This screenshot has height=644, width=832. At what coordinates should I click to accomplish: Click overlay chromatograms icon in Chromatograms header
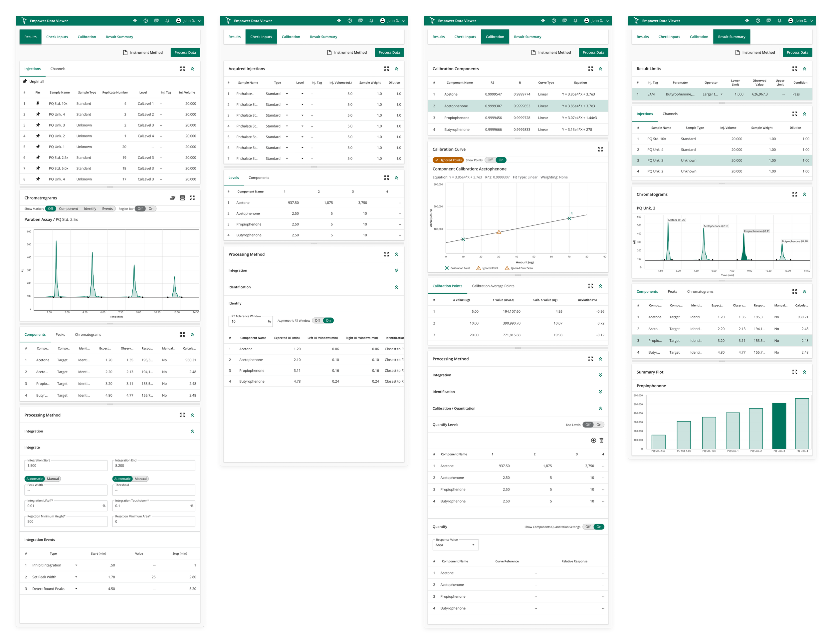(x=173, y=198)
